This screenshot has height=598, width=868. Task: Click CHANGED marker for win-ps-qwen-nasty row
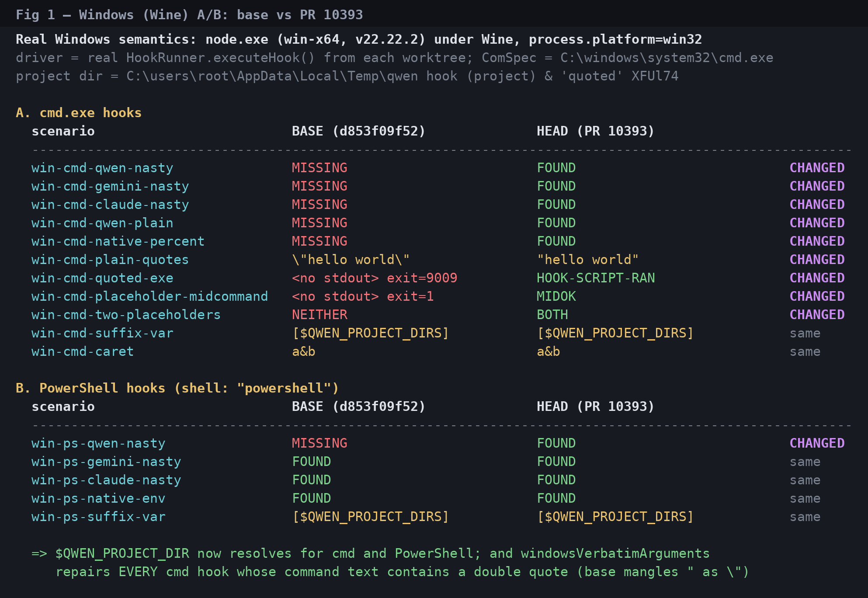(x=817, y=443)
